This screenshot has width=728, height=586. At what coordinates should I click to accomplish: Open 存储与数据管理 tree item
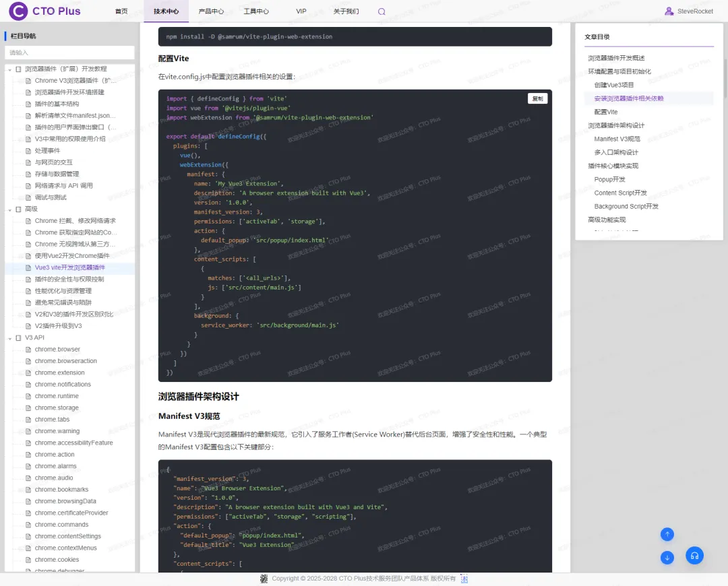tap(57, 174)
